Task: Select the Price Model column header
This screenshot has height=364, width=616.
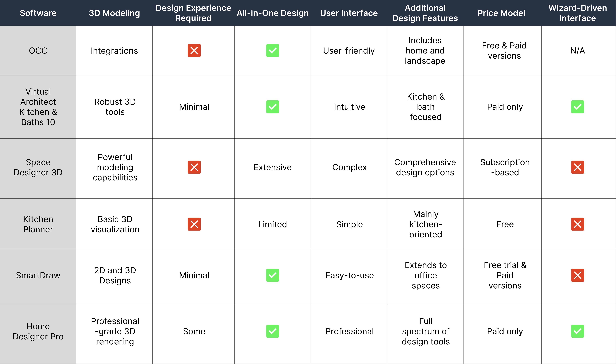Action: (x=501, y=13)
